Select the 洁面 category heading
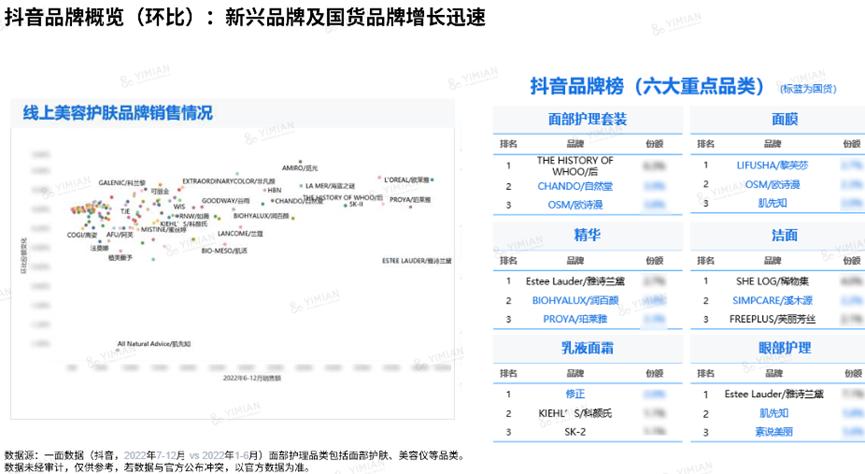 click(784, 235)
